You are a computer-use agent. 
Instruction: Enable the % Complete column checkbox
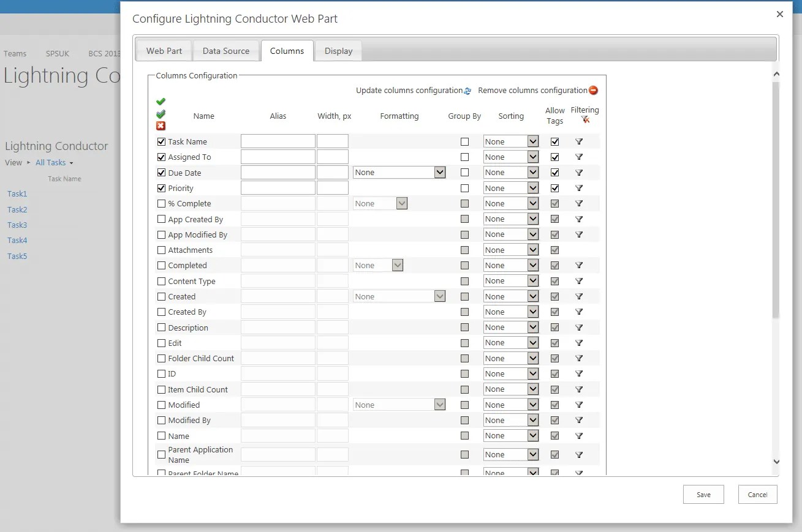point(162,203)
